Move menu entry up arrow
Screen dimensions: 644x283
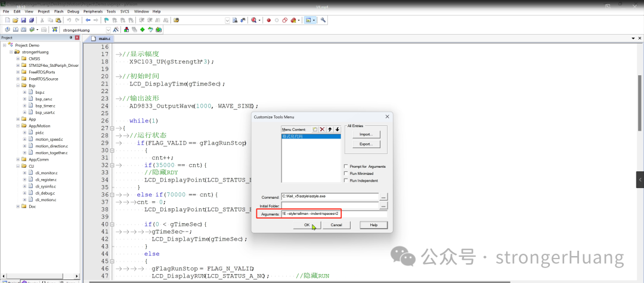(330, 129)
